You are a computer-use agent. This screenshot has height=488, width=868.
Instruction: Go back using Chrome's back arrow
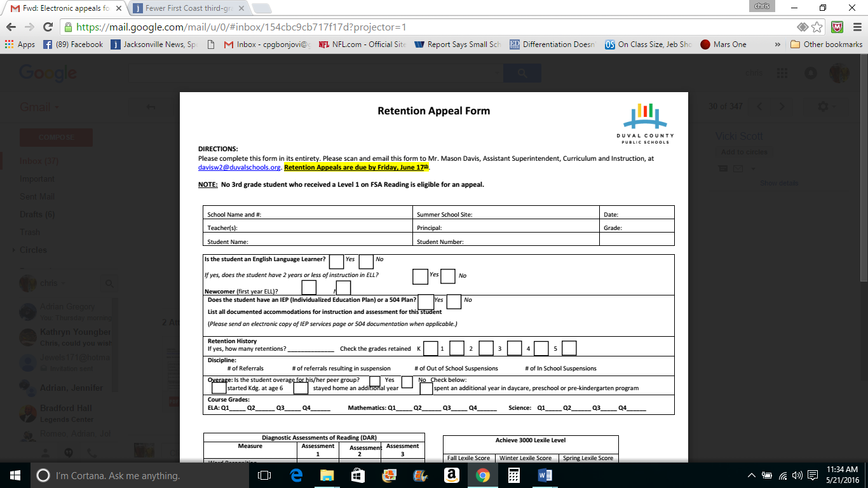(x=11, y=27)
